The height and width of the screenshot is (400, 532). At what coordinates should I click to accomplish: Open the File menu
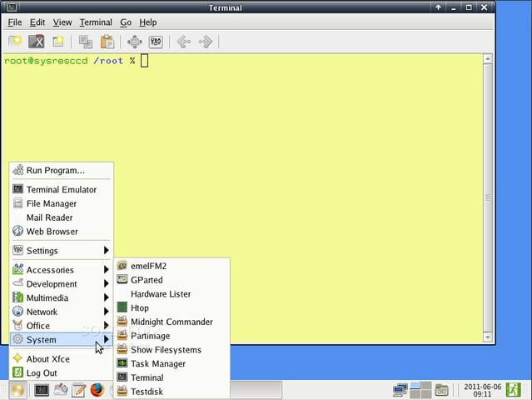15,22
